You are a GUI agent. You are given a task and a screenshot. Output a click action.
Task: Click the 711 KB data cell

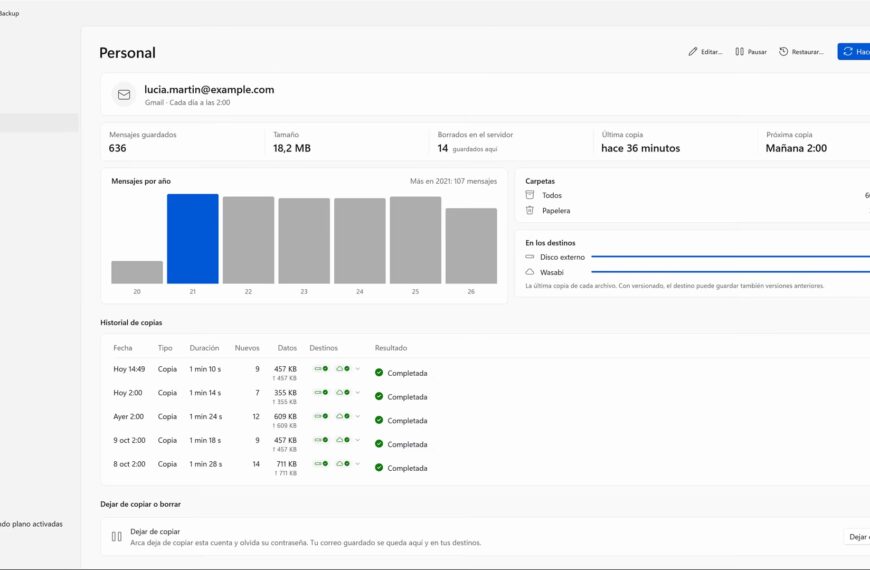pyautogui.click(x=287, y=464)
